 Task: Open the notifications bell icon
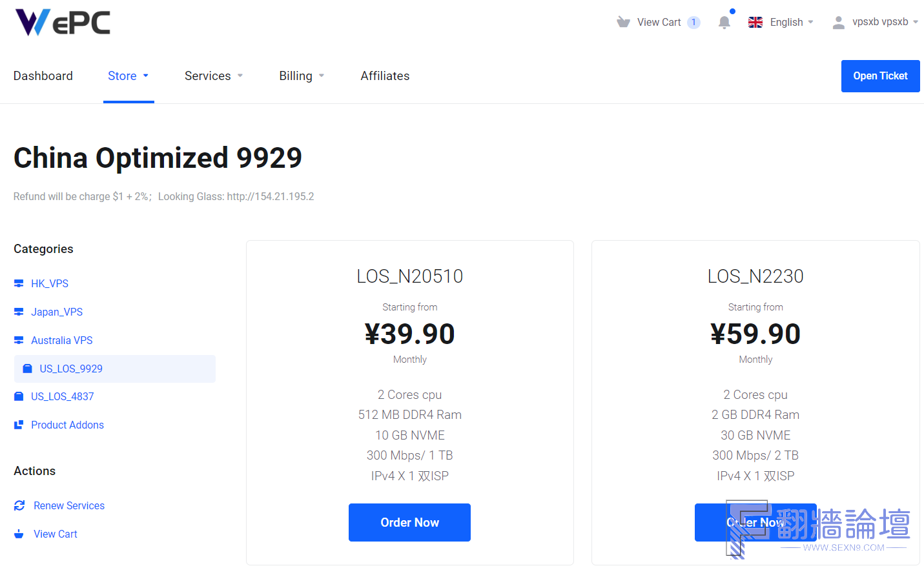724,23
